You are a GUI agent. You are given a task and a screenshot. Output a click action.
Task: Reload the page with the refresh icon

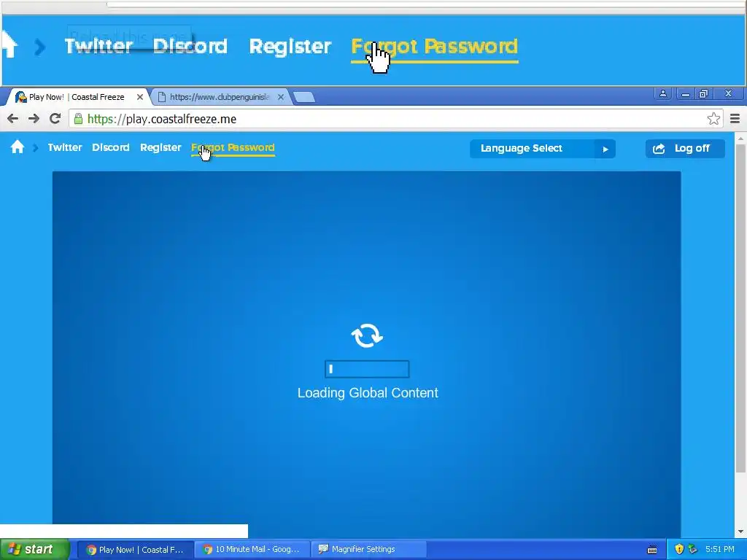pos(55,119)
